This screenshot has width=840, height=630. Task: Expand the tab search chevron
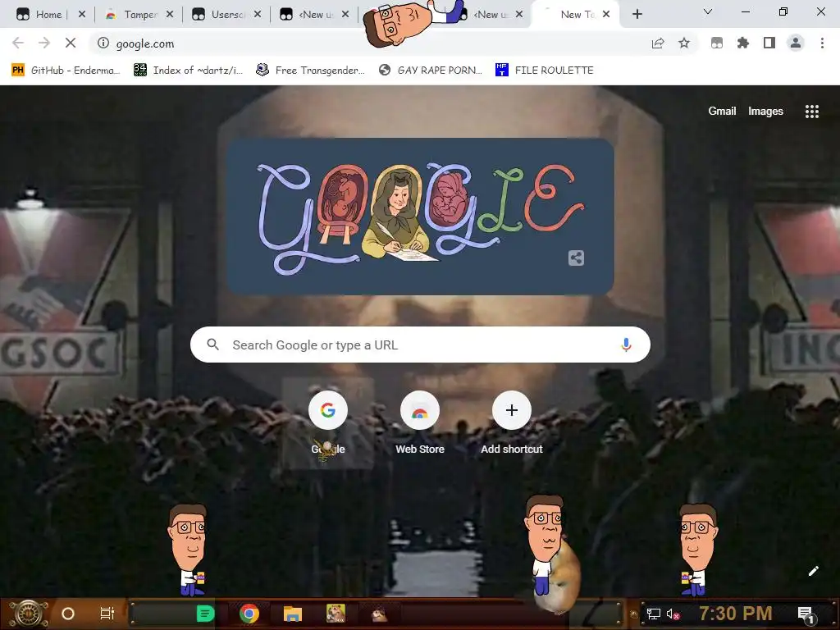pyautogui.click(x=708, y=11)
